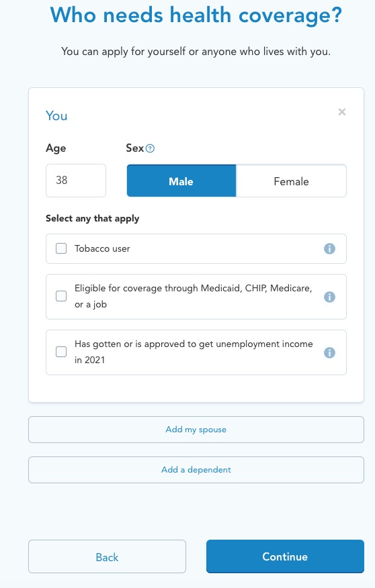Click the Has gotten unemployment income label
The height and width of the screenshot is (588, 375).
(x=194, y=352)
